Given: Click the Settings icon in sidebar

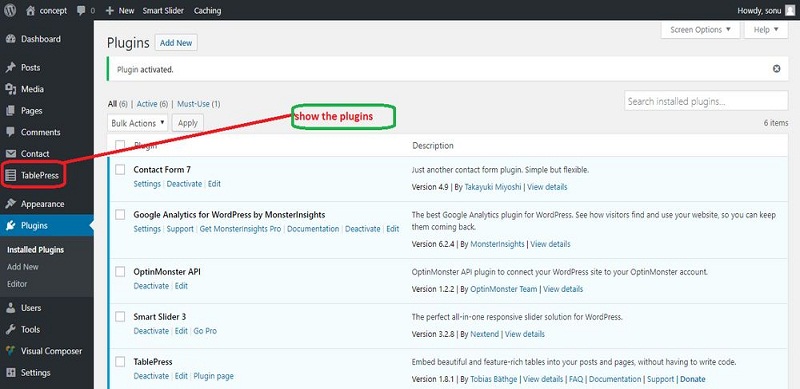Looking at the screenshot, I should click(x=11, y=373).
